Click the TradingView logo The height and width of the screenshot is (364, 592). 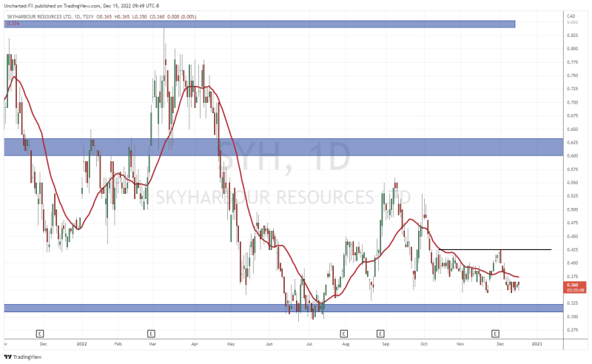click(x=23, y=357)
